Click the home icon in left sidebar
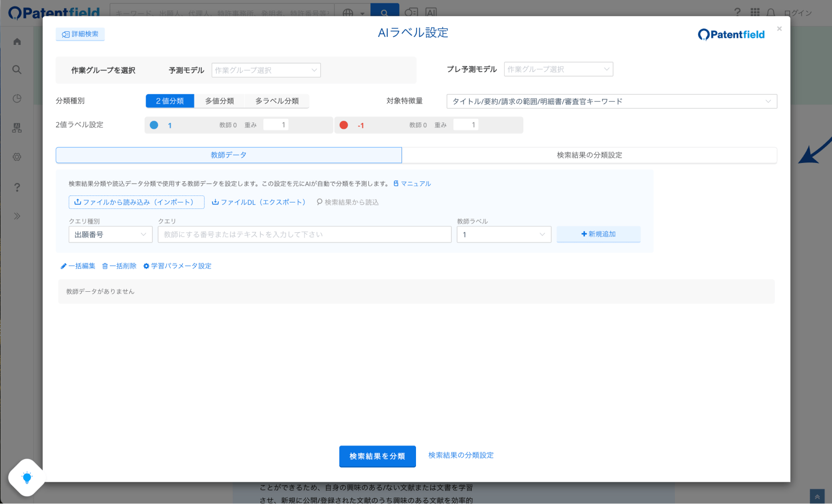832x504 pixels. point(17,42)
